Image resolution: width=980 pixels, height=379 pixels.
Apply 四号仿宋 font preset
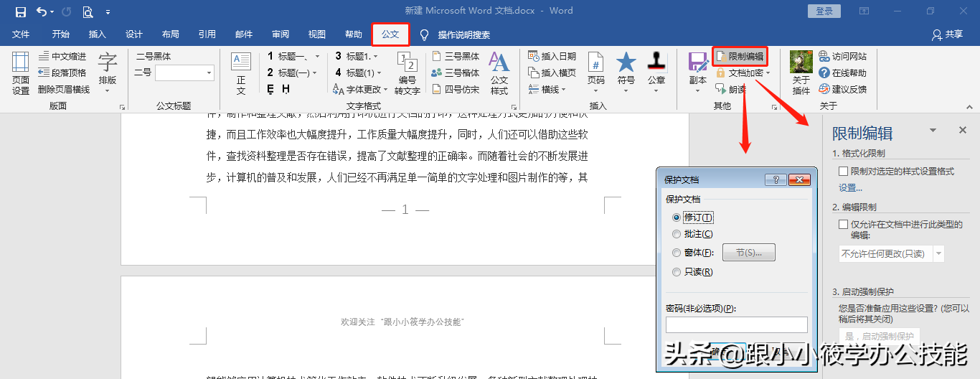point(456,89)
